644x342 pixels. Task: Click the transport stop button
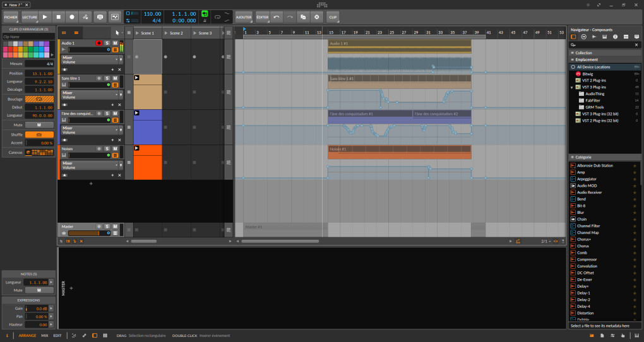tap(58, 17)
